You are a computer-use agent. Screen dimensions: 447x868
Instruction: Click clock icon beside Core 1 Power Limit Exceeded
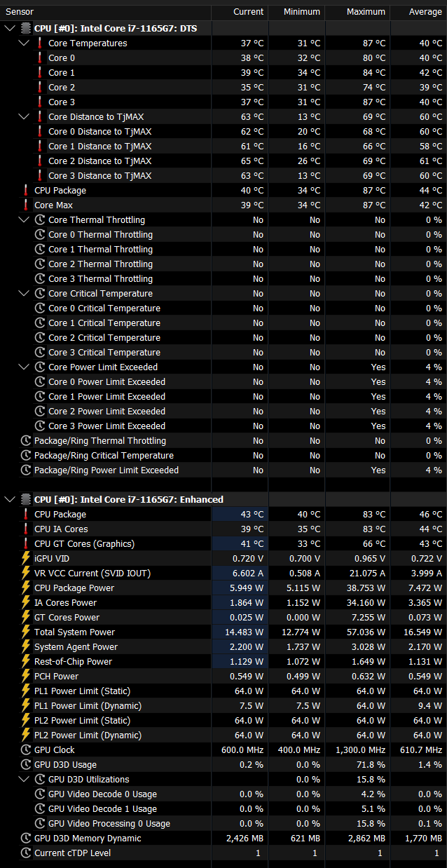point(40,396)
